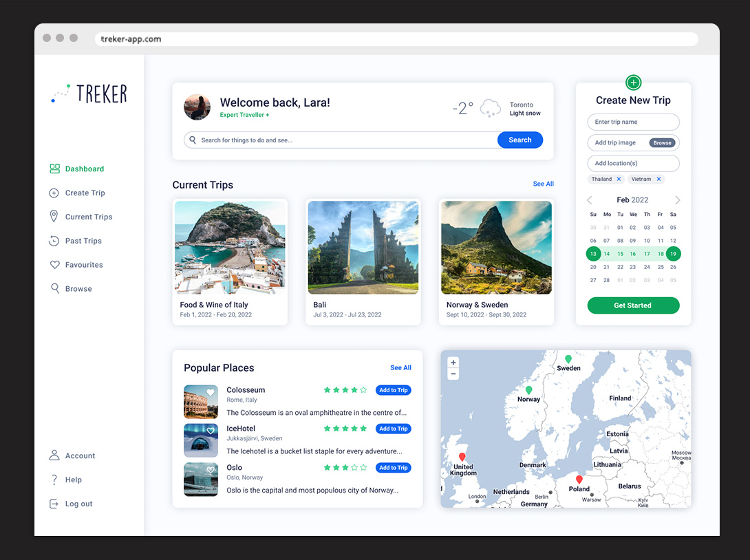The image size is (750, 560).
Task: Click the green Sweden map pin
Action: [x=568, y=359]
